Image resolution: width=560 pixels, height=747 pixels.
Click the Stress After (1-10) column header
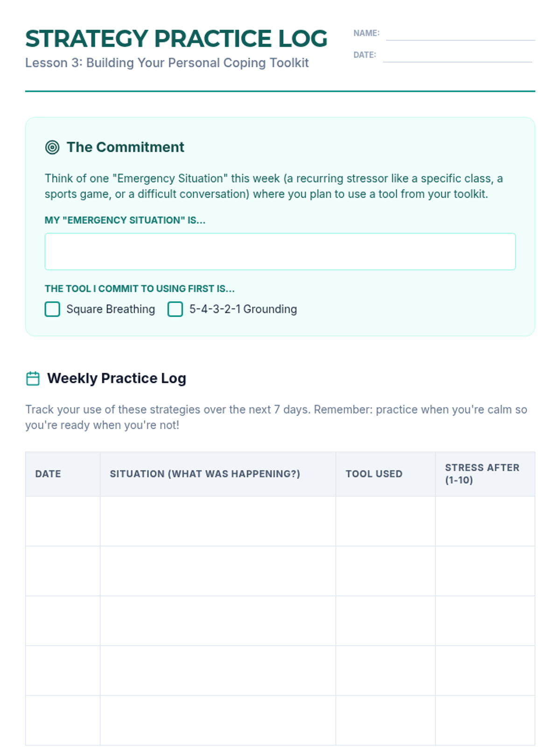click(482, 474)
